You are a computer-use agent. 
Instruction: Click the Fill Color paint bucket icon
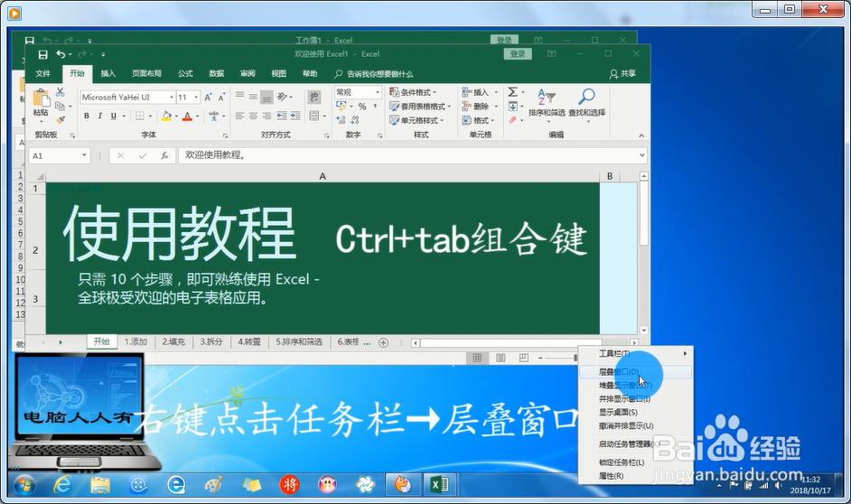[x=166, y=117]
